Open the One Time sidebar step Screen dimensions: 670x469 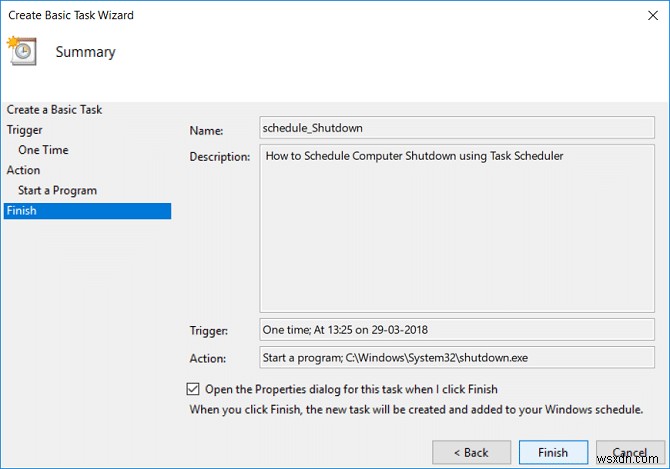43,150
